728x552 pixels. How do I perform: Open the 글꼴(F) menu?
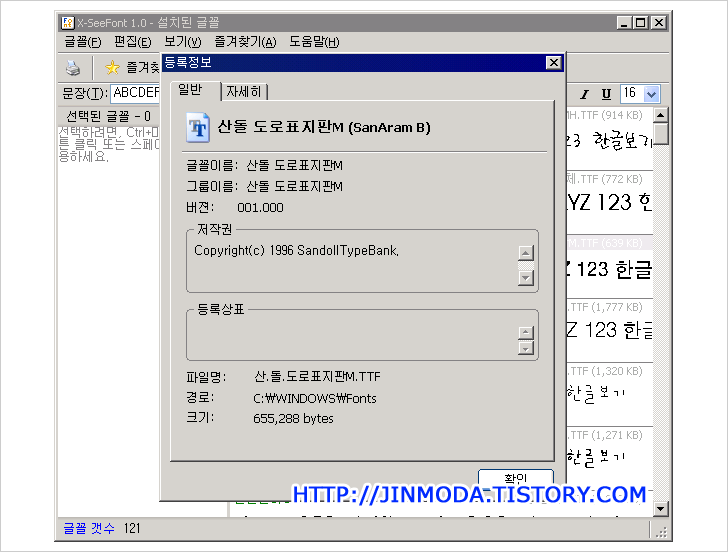(83, 42)
